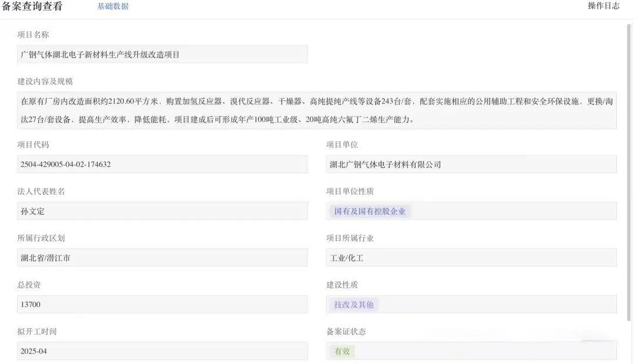Click the 项目所属行业 field 工业/化工
This screenshot has height=364, width=634.
pos(471,258)
